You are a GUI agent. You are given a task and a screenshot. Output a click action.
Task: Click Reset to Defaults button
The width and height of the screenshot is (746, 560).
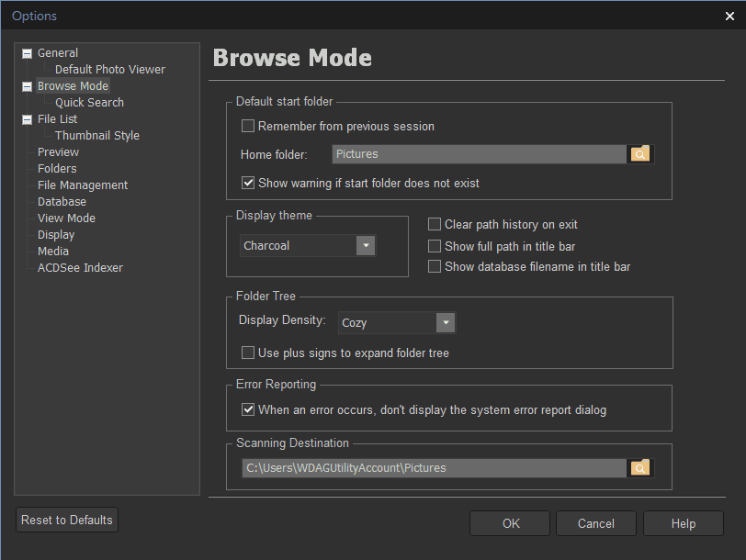tap(67, 521)
